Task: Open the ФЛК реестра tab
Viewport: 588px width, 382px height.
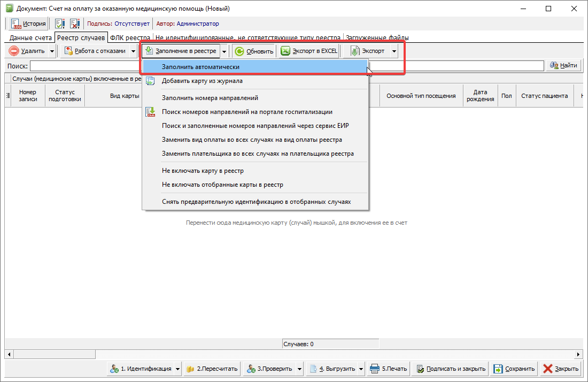Action: 130,38
